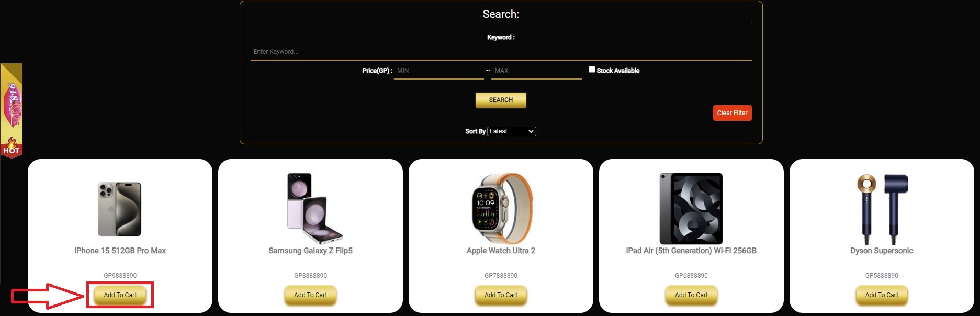Viewport: 980px width, 316px height.
Task: Add iPhone 15 Pro Max to cart
Action: coord(120,295)
